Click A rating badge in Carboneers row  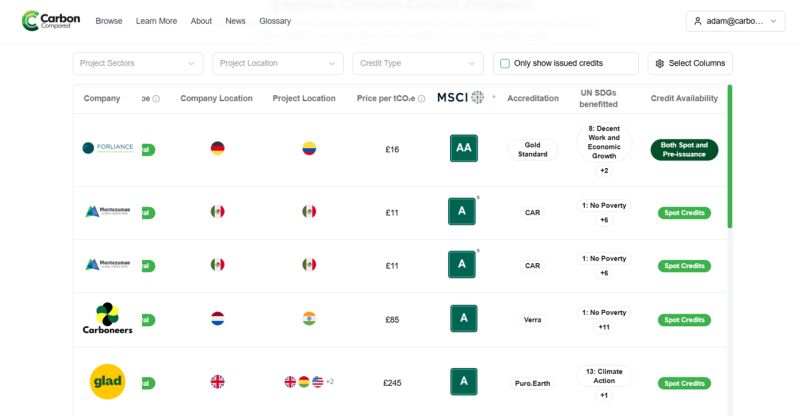pos(464,319)
